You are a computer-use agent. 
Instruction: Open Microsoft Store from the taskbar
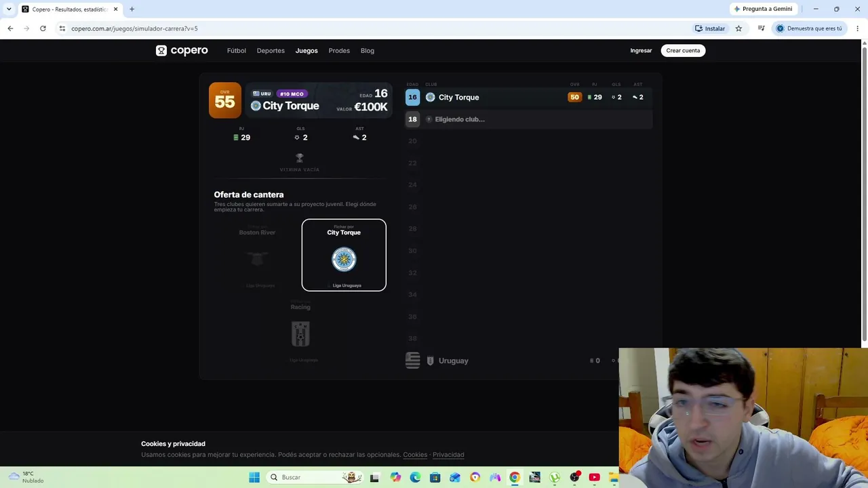[x=435, y=477]
